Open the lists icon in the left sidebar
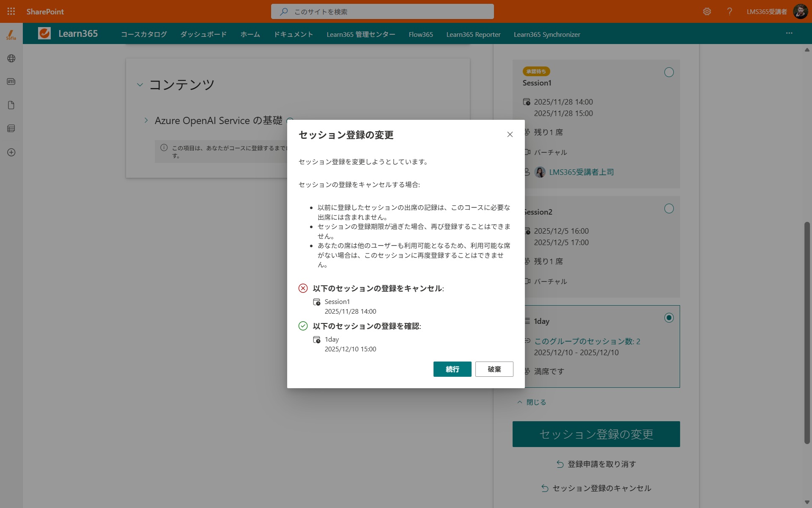The image size is (812, 508). click(11, 128)
